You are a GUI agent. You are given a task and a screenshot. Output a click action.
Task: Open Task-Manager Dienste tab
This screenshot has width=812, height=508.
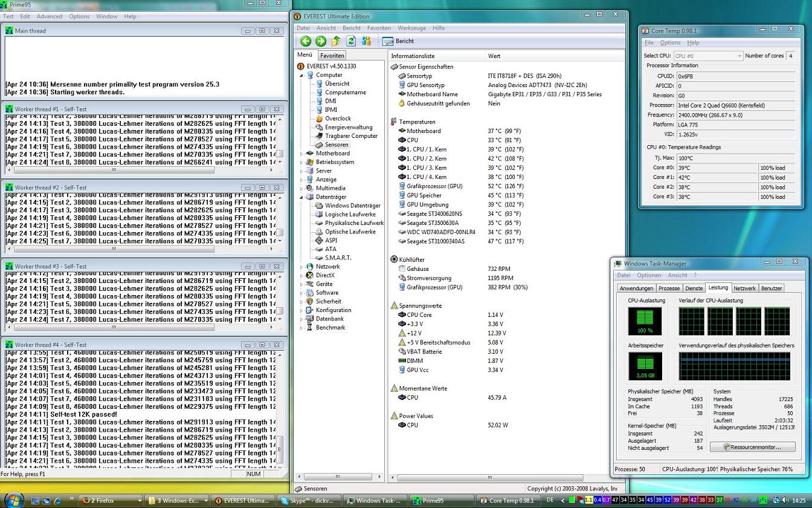point(694,288)
